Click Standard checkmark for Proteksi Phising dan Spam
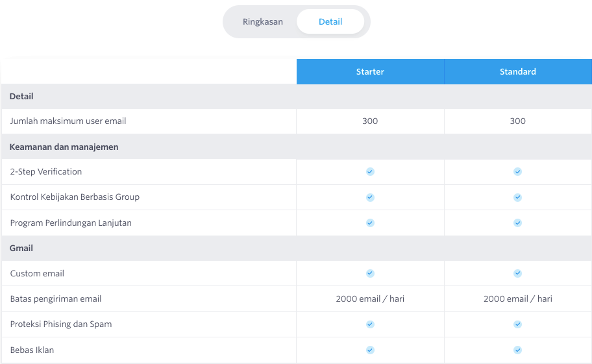This screenshot has height=364, width=592. (517, 324)
